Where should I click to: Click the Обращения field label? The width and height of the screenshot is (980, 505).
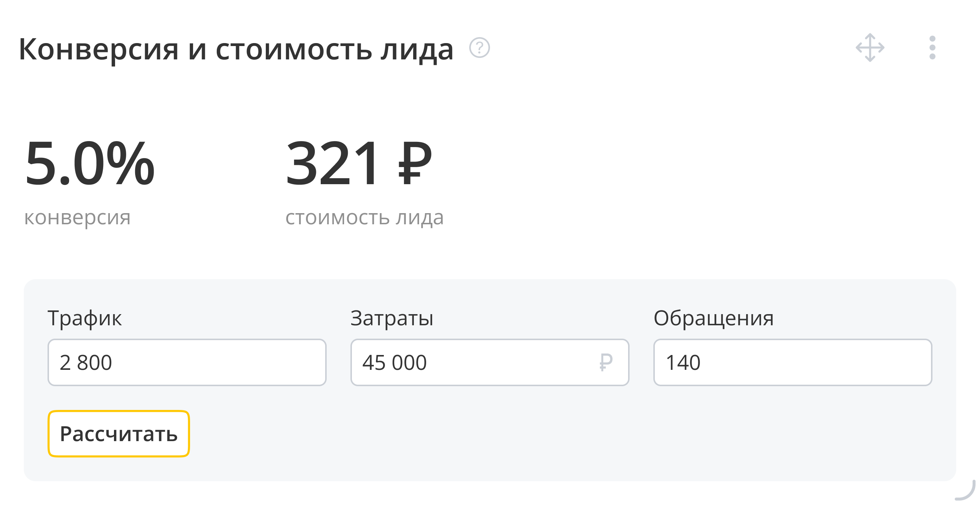coord(713,318)
